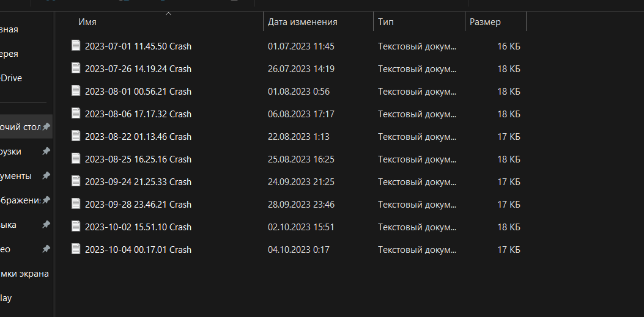The image size is (644, 317).
Task: Click the text file icon for 2023-07-01 Crash
Action: click(x=76, y=46)
